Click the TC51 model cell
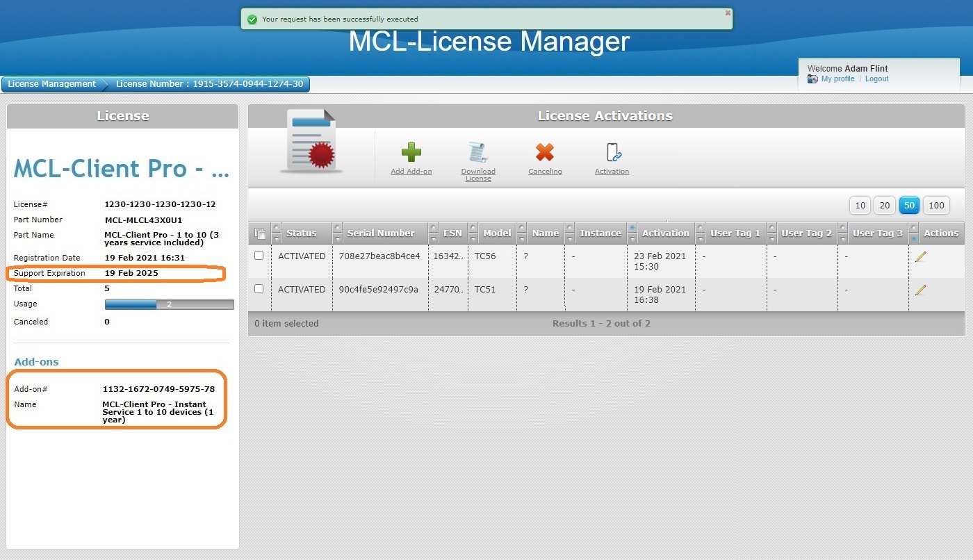The image size is (973, 560). tap(485, 290)
